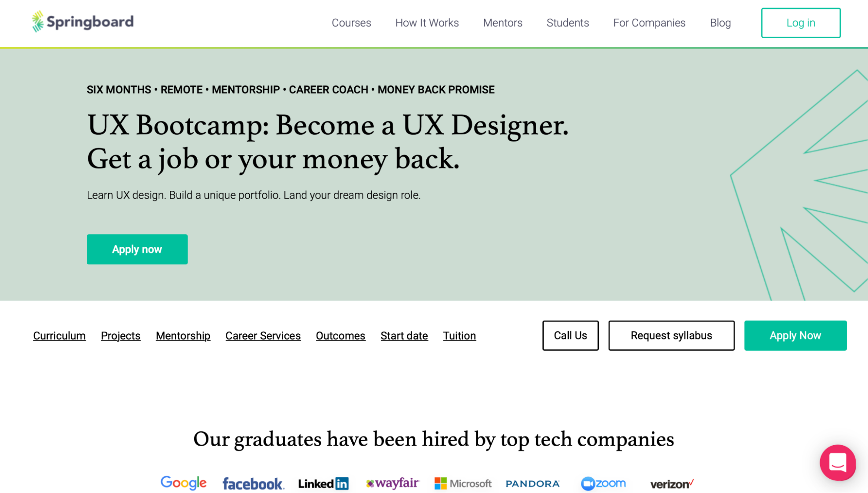Open the Courses menu
The width and height of the screenshot is (868, 493).
point(351,23)
